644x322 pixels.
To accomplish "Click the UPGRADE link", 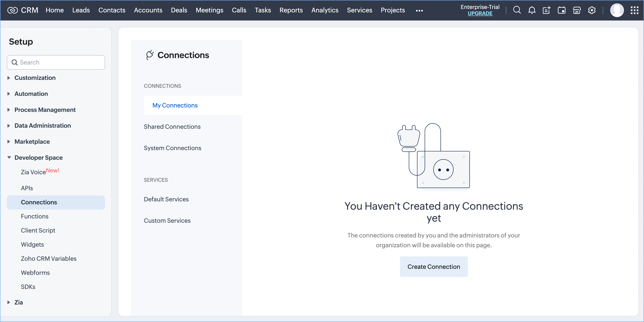I will [x=480, y=13].
